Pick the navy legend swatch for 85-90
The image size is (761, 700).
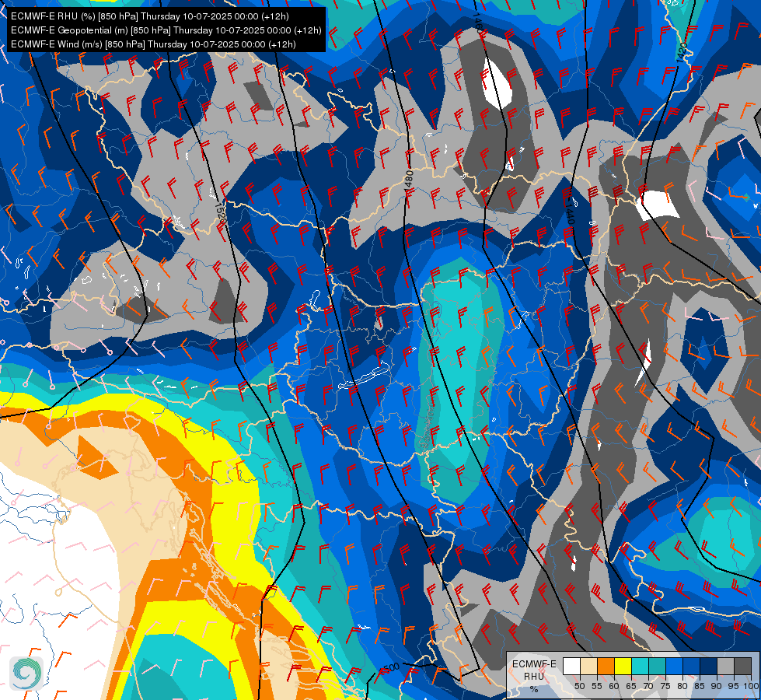coord(709,666)
